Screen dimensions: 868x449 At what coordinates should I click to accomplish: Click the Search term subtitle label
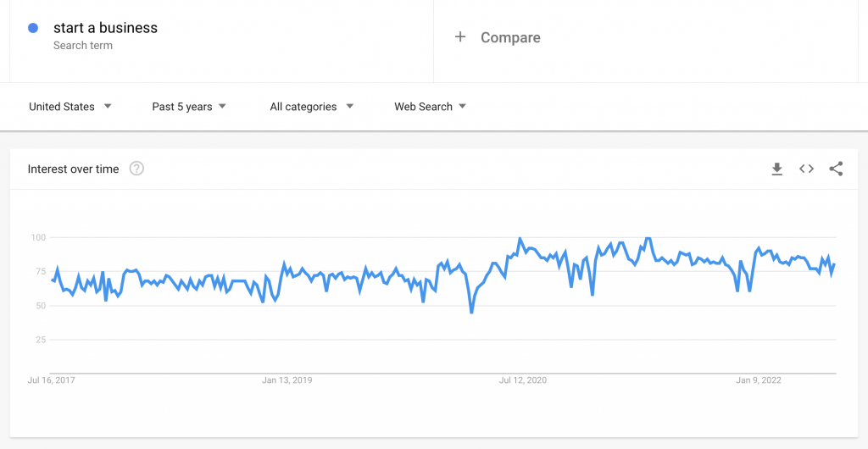pyautogui.click(x=83, y=46)
